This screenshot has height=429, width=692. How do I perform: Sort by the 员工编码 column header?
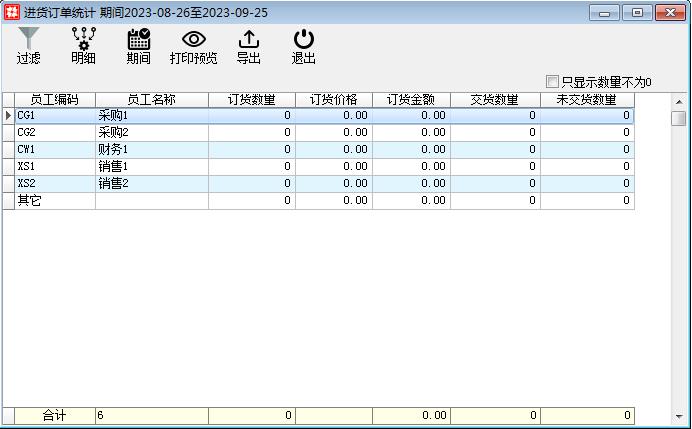55,100
